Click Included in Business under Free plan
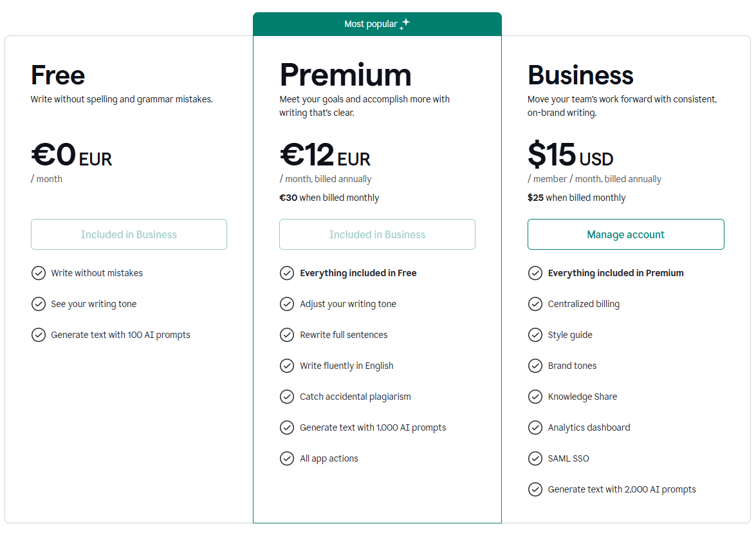This screenshot has width=756, height=535. coord(129,234)
